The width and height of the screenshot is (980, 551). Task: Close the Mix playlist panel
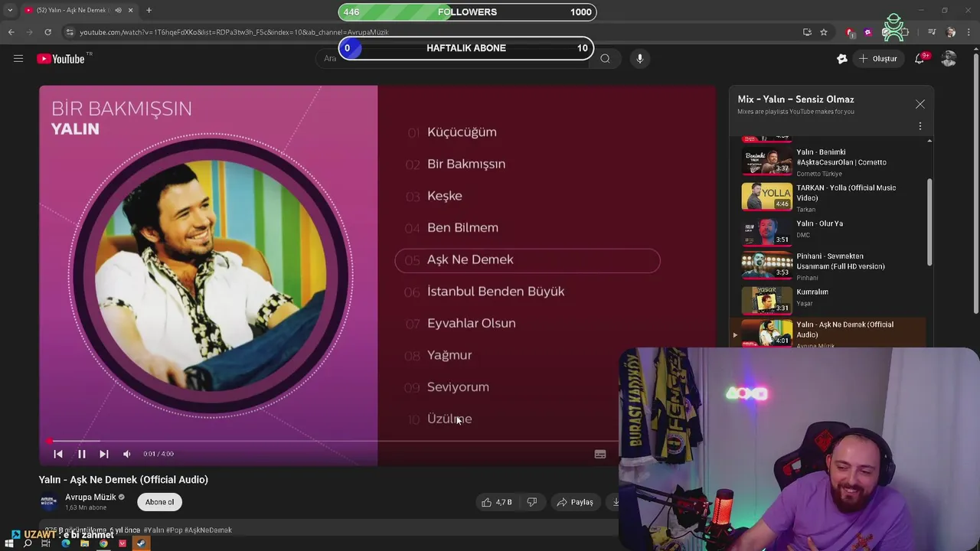(x=920, y=104)
